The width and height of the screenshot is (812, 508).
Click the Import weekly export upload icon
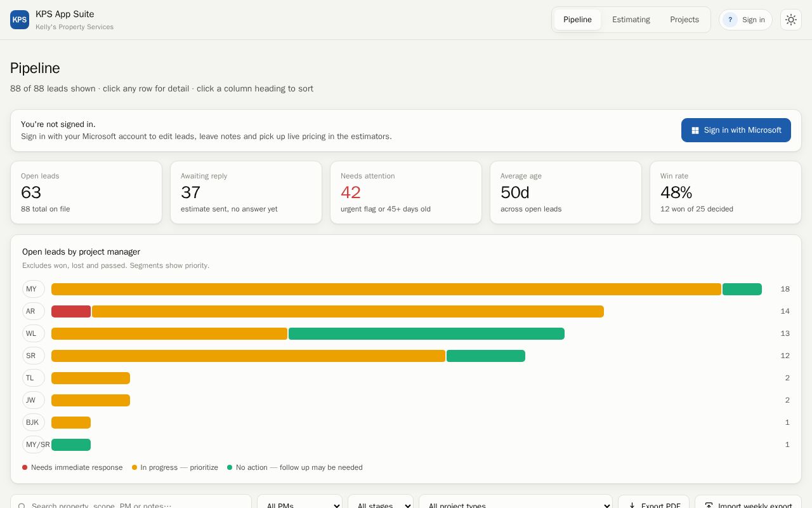point(709,506)
